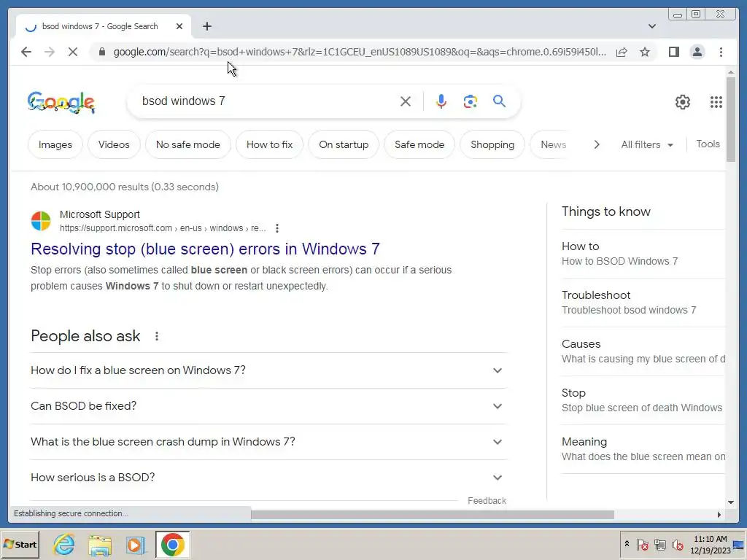Show hidden system tray icons arrow
The width and height of the screenshot is (747, 560).
[x=627, y=544]
